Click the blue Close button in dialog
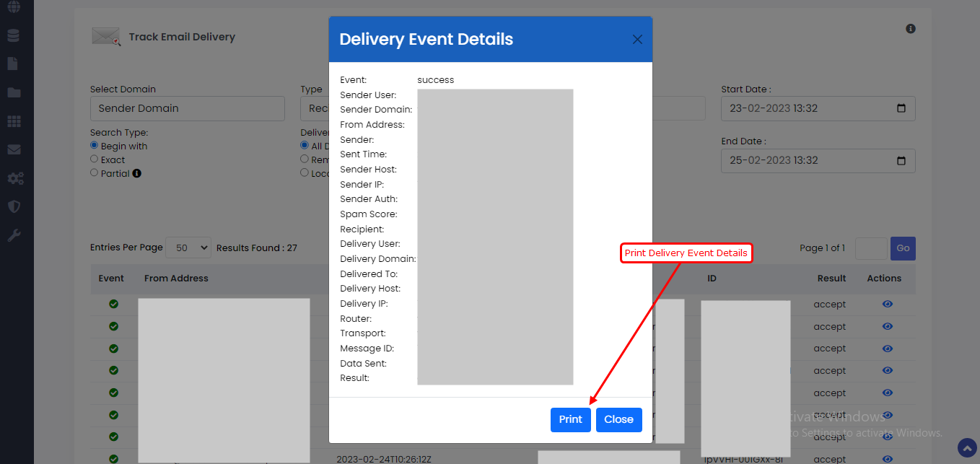Image resolution: width=980 pixels, height=464 pixels. click(x=618, y=419)
